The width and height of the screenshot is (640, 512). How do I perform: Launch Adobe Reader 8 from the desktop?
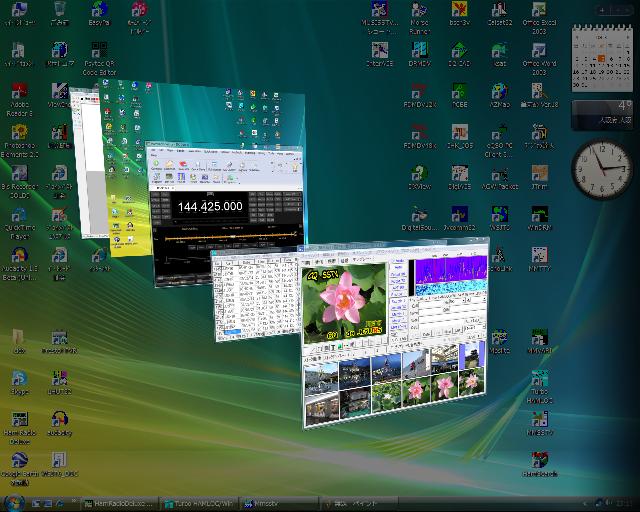[x=19, y=100]
